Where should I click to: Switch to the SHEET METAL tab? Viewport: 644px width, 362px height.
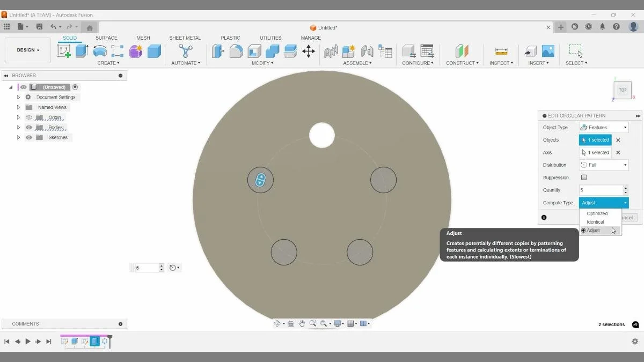[x=185, y=38]
